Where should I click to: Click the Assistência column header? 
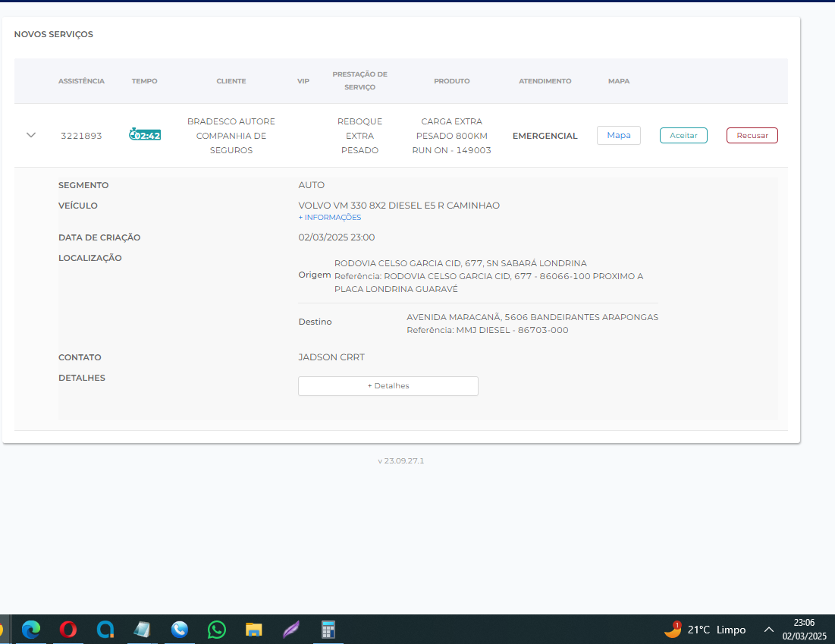pyautogui.click(x=81, y=81)
